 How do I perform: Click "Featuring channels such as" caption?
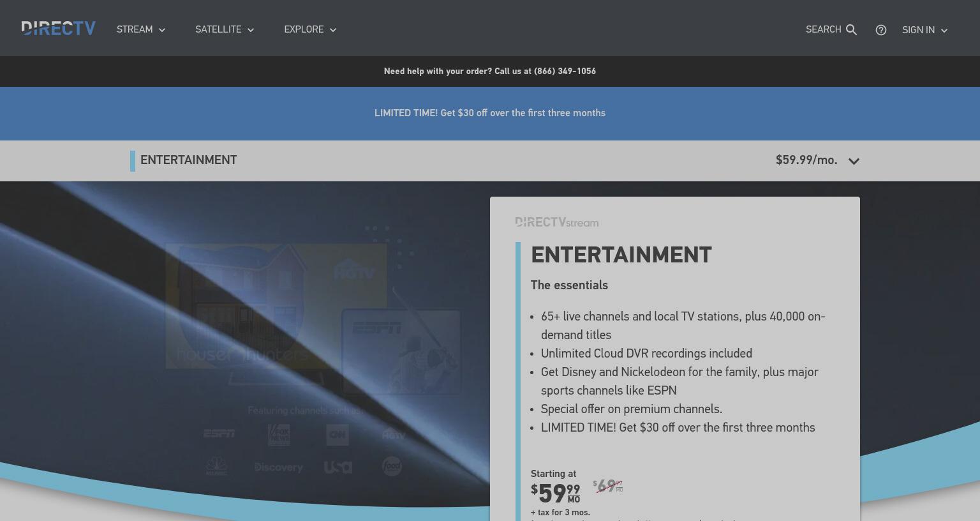click(x=306, y=411)
